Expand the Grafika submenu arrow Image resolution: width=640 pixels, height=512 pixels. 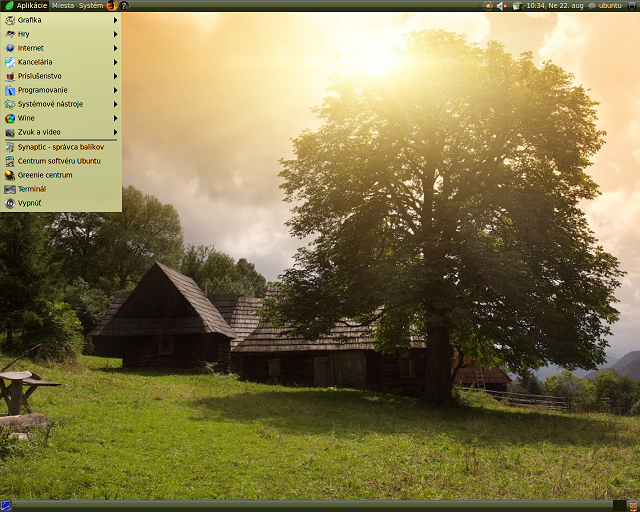(116, 20)
